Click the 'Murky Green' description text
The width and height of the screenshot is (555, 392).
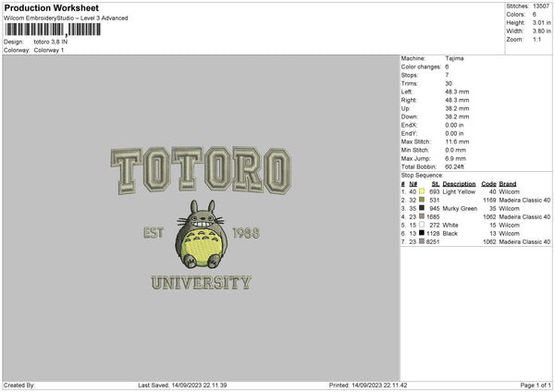[x=460, y=208]
